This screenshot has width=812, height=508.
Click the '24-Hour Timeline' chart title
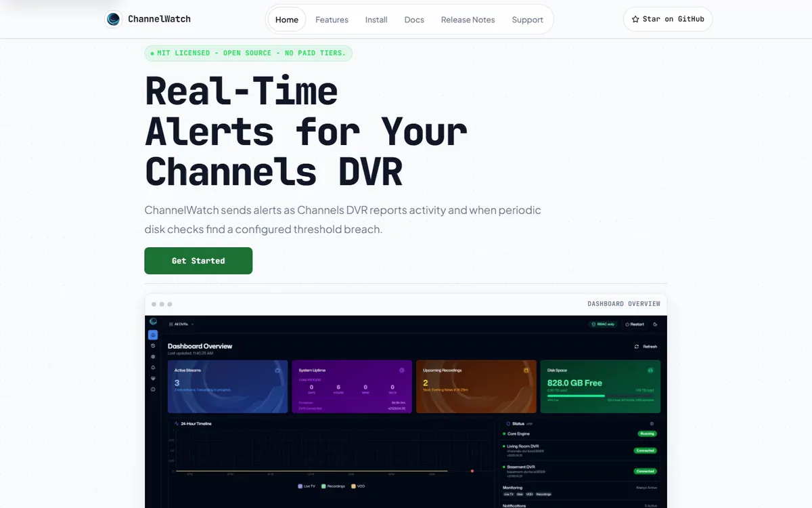(196, 423)
